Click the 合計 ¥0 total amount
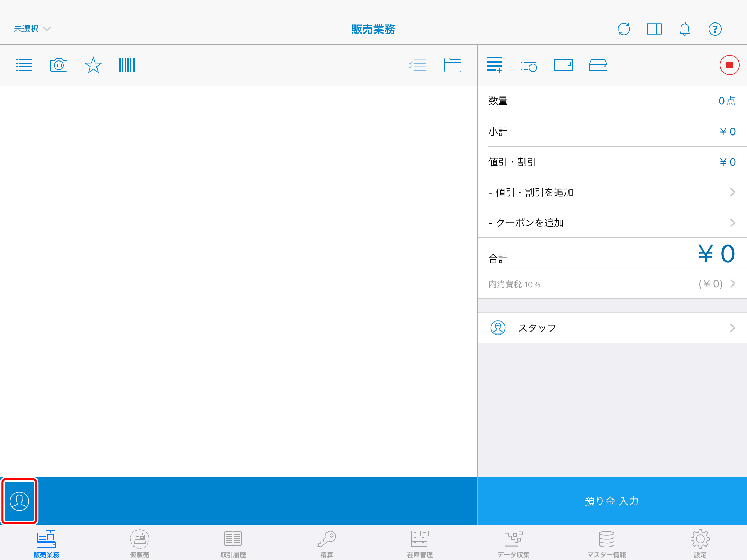 pyautogui.click(x=716, y=254)
